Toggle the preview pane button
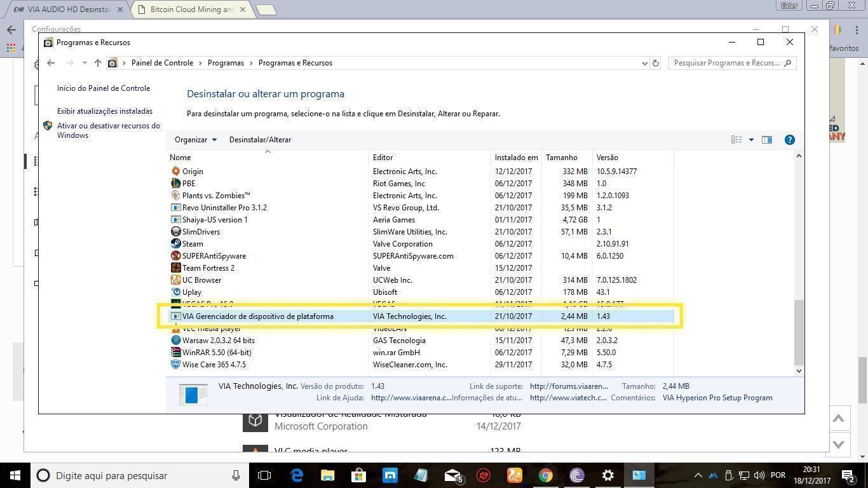This screenshot has height=488, width=868. [767, 140]
